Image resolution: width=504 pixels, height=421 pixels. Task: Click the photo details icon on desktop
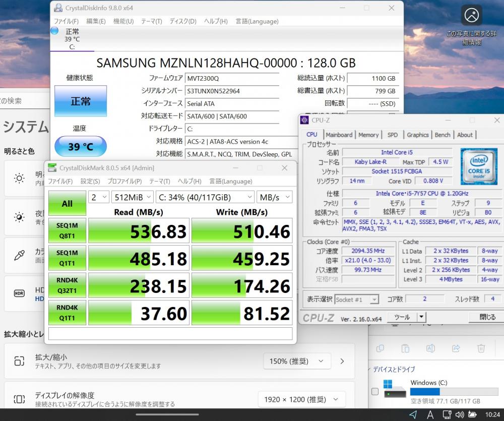(471, 15)
